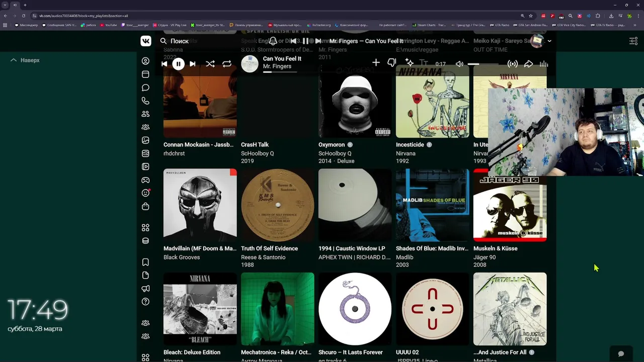Open Bleach: Deluxe Edition album cover
Image resolution: width=644 pixels, height=362 pixels.
point(200,309)
